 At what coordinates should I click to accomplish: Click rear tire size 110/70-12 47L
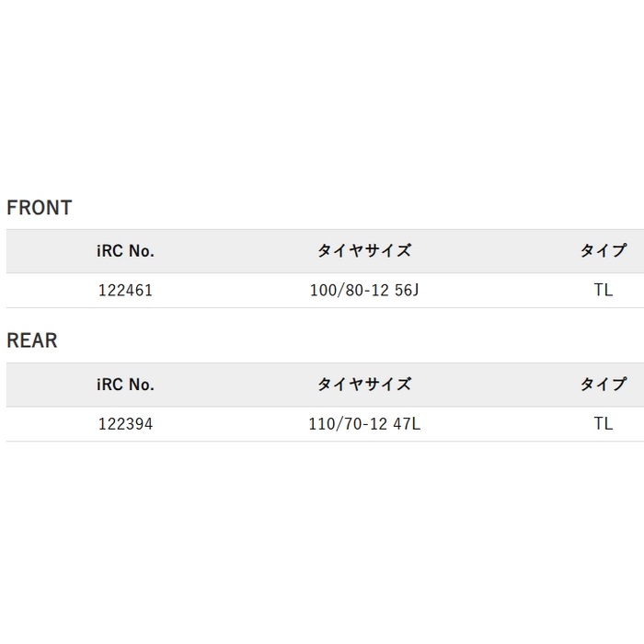point(364,424)
